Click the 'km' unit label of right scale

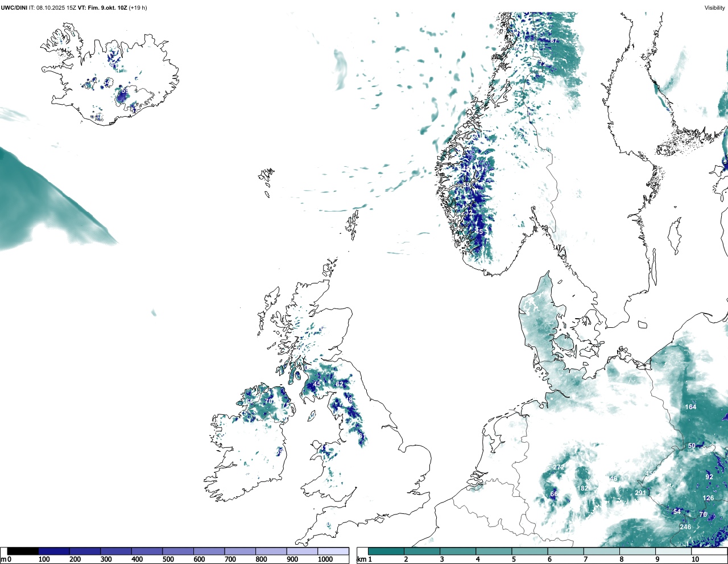(x=362, y=559)
